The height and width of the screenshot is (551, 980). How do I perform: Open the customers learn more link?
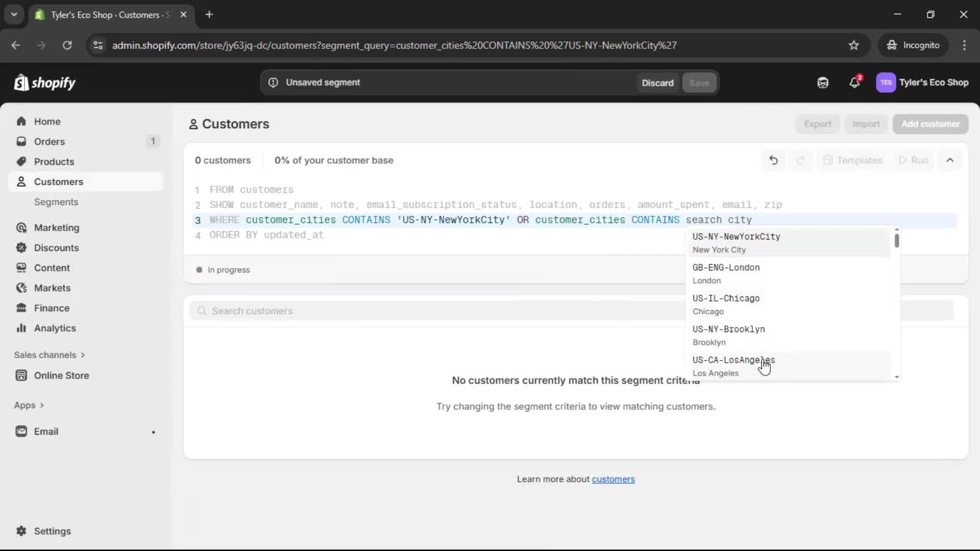coord(613,479)
